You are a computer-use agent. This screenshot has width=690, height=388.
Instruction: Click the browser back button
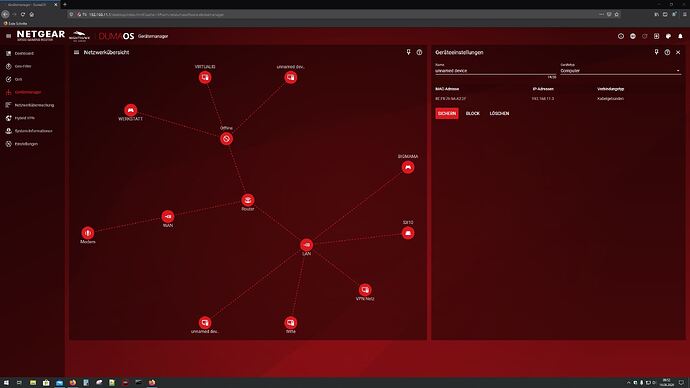click(5, 14)
